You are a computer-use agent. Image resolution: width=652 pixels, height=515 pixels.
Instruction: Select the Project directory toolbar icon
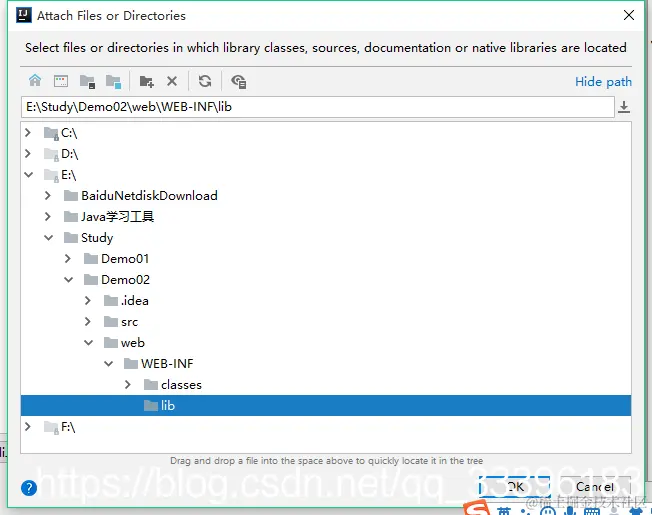(87, 81)
